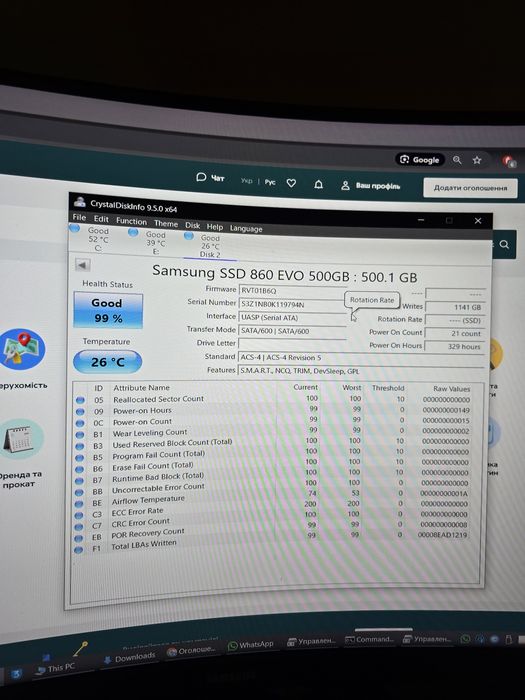Open the Оголоше... browser taskbar item
This screenshot has height=700, width=525.
coord(191,651)
